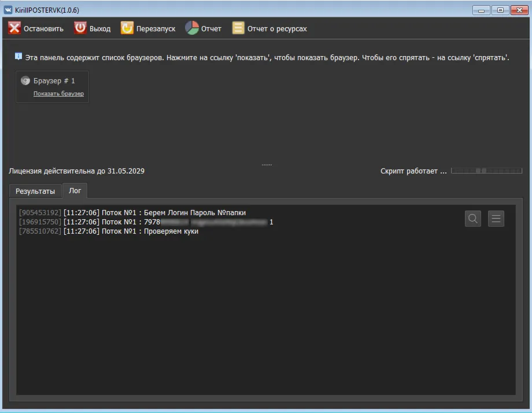The image size is (532, 413).
Task: Click the Отчет о ресурсах label
Action: click(277, 29)
